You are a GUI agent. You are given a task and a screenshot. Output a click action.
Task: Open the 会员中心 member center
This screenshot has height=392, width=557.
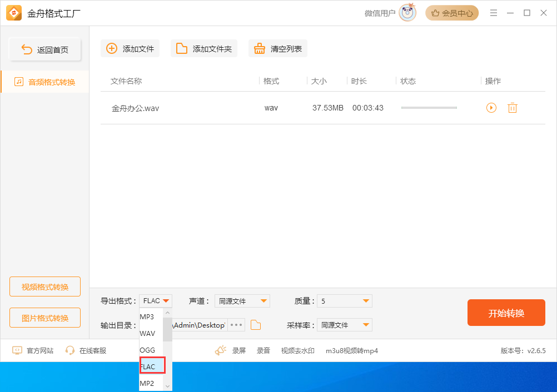point(452,13)
